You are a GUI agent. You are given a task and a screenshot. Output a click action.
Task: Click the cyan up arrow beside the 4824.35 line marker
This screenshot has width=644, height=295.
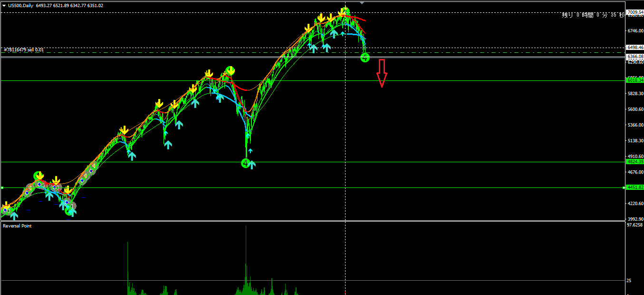(252, 164)
